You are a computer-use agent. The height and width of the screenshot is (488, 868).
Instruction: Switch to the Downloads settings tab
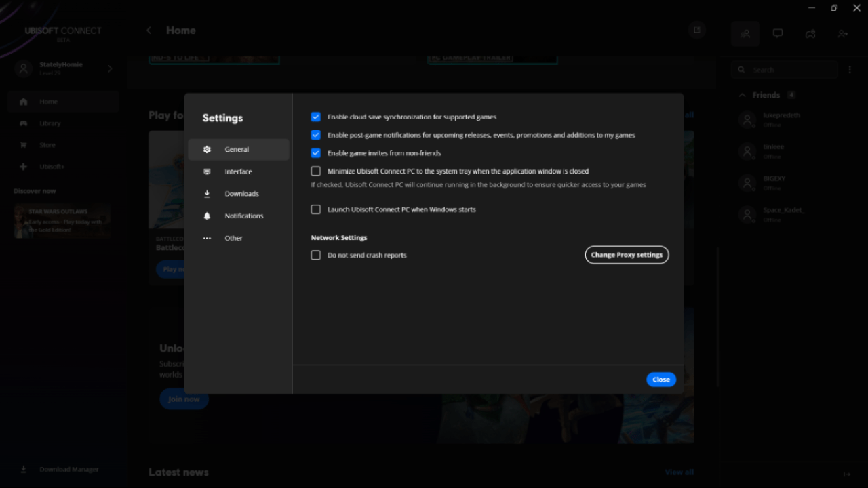coord(239,194)
